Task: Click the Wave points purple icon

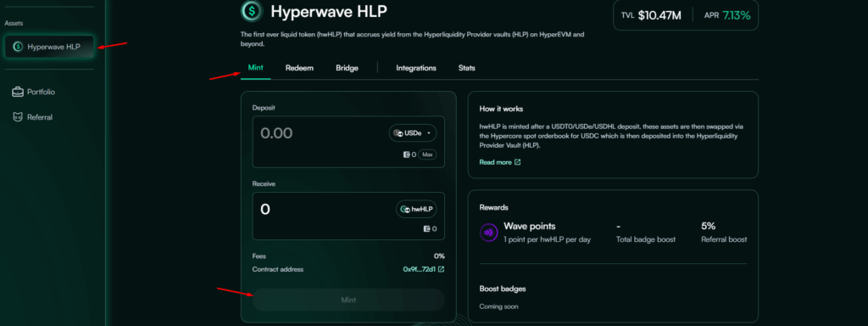Action: 489,233
